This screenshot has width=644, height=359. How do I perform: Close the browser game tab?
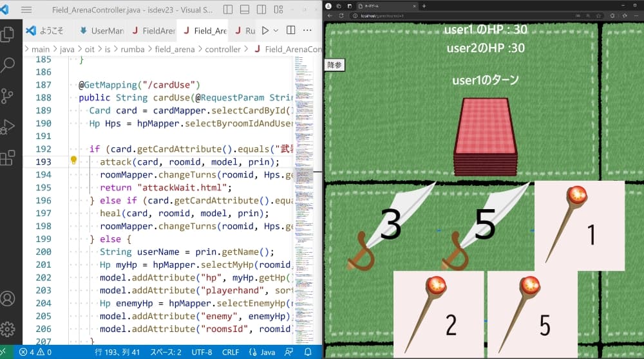(414, 6)
